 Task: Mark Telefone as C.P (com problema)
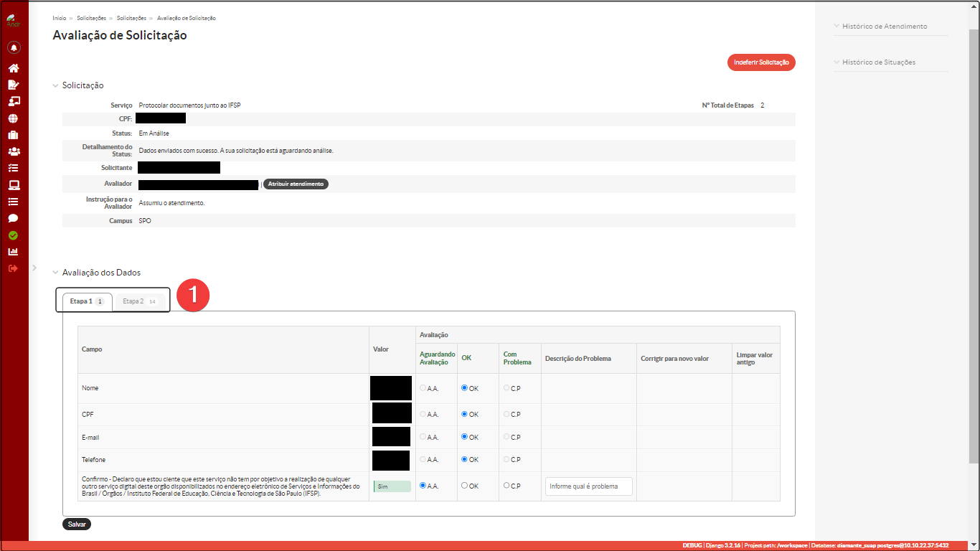[x=507, y=459]
